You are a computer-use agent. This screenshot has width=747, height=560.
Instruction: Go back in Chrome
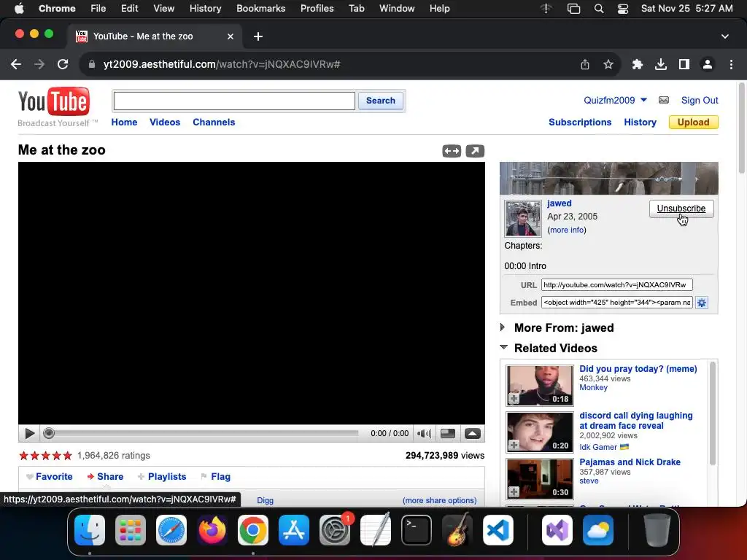click(x=16, y=64)
